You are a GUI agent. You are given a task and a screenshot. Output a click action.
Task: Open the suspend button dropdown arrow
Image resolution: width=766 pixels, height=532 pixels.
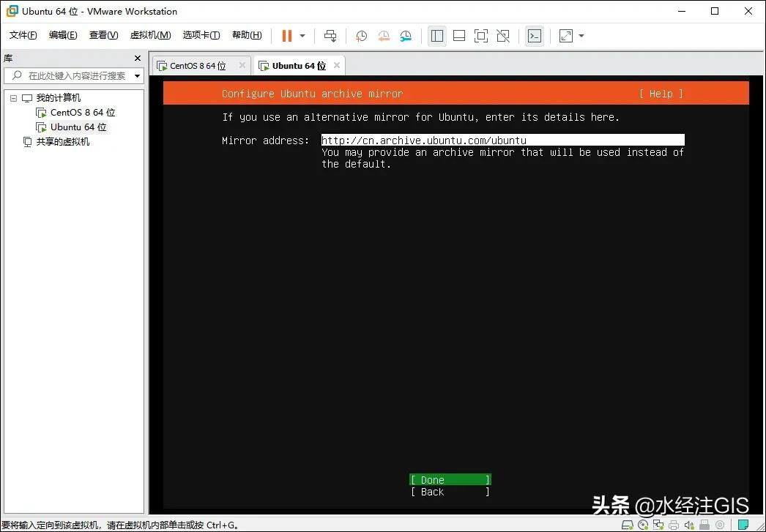301,35
